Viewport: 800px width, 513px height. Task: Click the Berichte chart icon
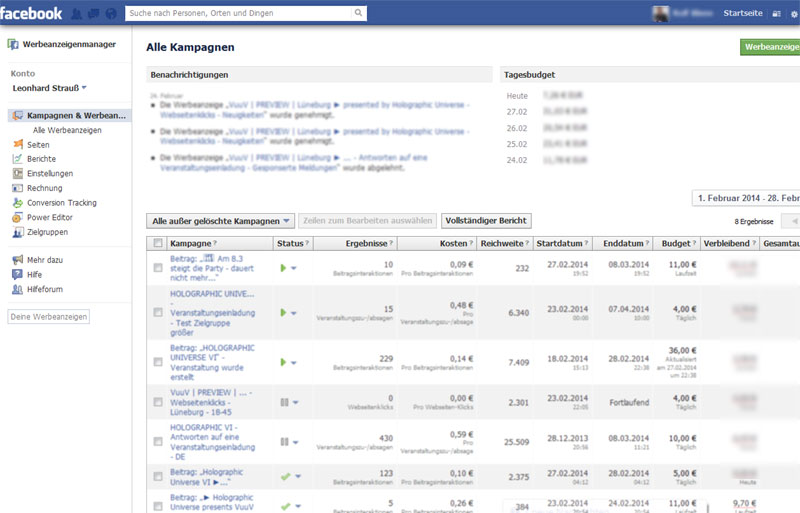(18, 159)
